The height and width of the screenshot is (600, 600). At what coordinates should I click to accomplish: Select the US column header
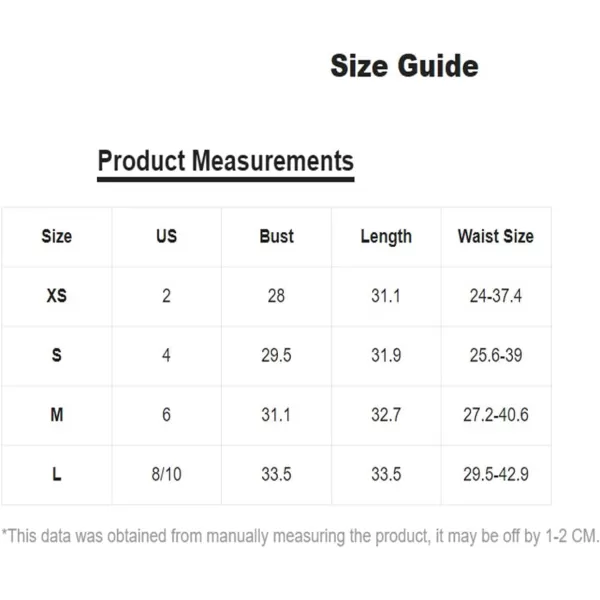[166, 236]
